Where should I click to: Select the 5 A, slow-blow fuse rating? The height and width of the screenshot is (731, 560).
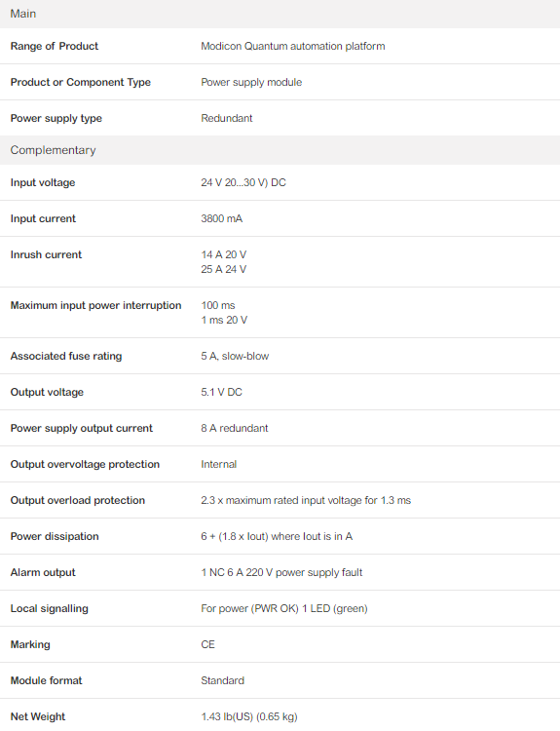[x=235, y=356]
